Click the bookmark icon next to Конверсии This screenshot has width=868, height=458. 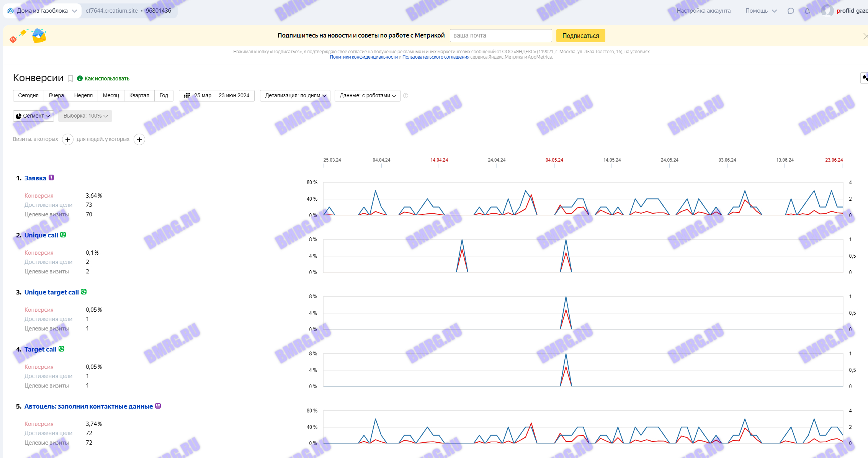70,79
